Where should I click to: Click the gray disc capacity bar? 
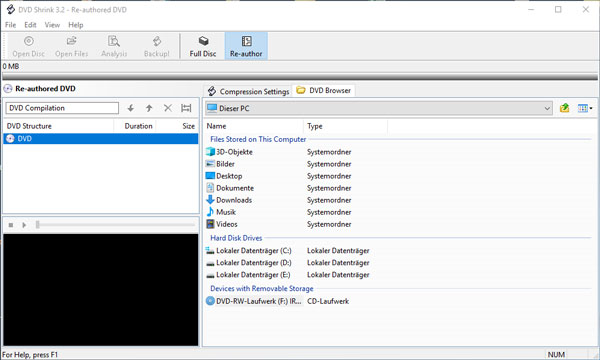point(300,77)
